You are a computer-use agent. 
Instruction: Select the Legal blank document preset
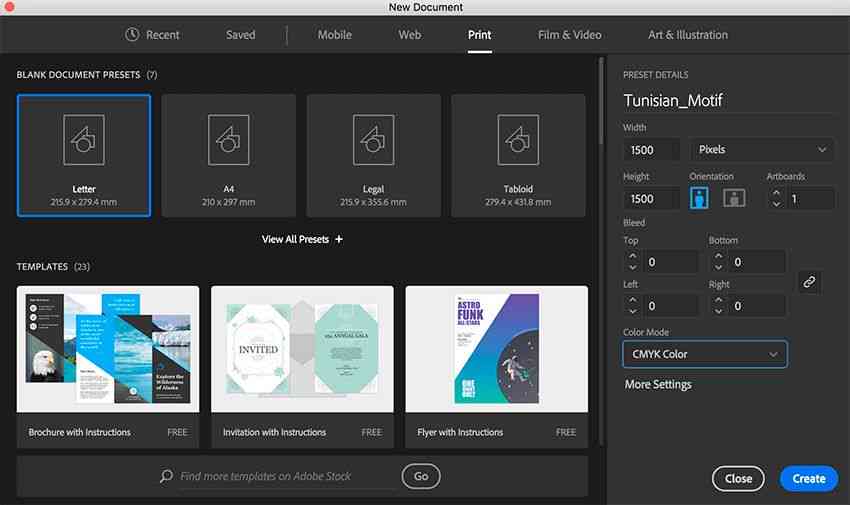coord(374,156)
